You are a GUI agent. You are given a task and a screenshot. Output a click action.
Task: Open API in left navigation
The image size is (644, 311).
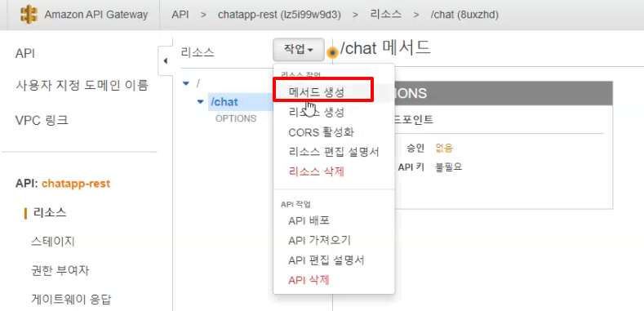tap(24, 53)
